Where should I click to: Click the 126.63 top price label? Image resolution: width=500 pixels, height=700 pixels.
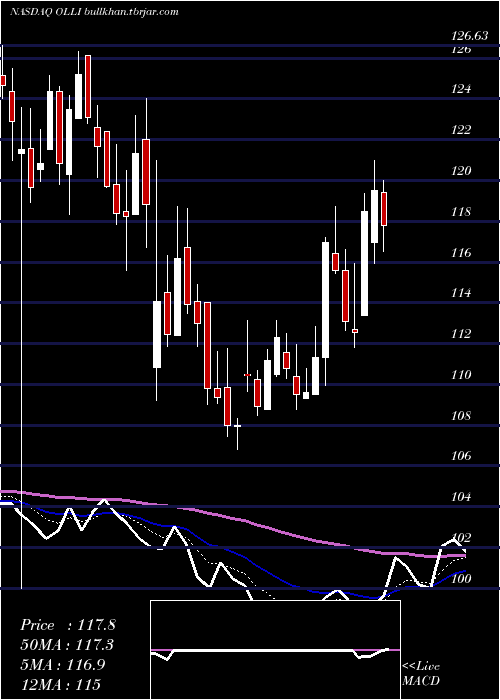tap(469, 36)
